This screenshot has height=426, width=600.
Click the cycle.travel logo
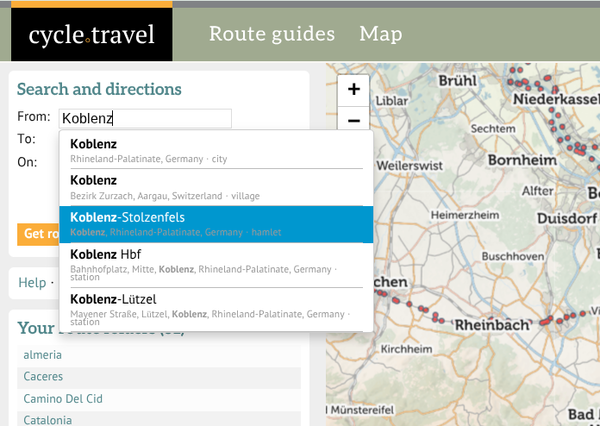point(92,36)
